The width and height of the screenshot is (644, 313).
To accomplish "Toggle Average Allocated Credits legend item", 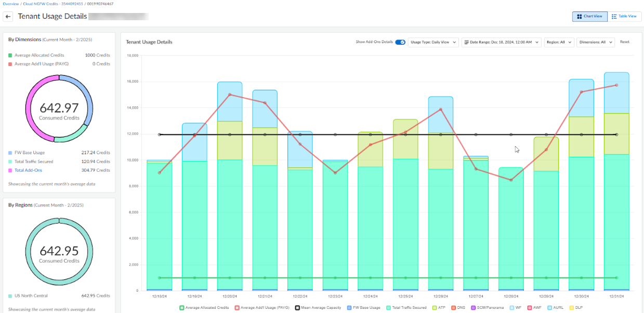I will [x=204, y=308].
